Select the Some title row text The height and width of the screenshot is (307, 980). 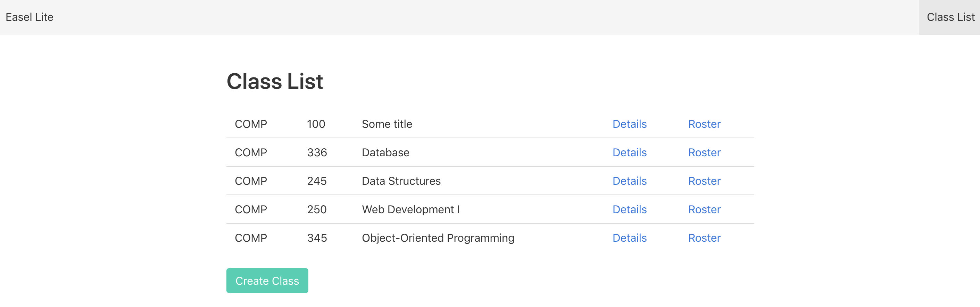387,124
